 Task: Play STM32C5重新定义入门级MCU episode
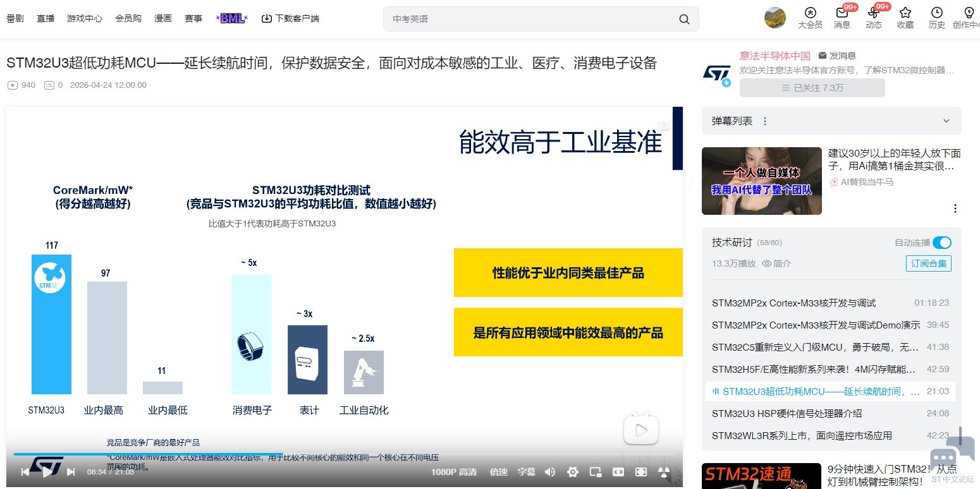tap(830, 347)
